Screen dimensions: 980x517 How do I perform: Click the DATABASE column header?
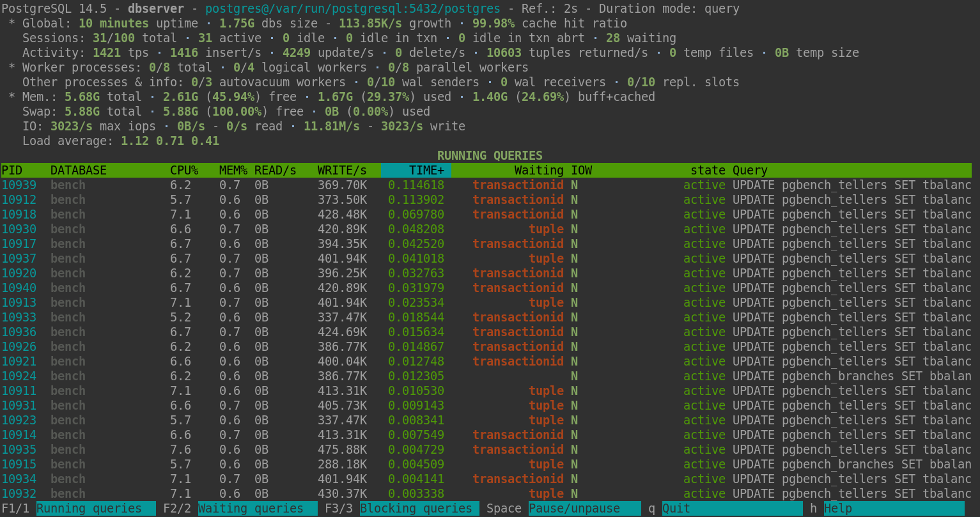[79, 171]
